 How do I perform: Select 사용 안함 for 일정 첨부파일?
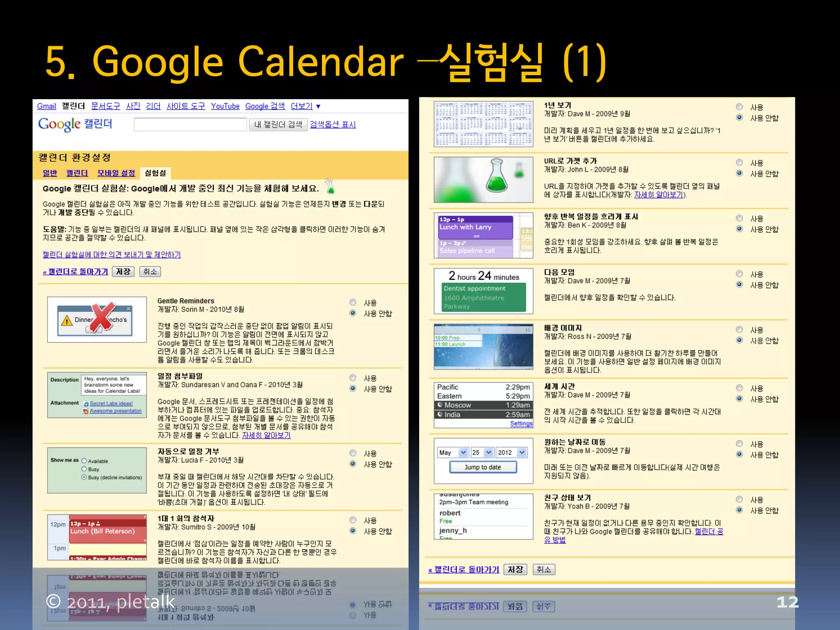tap(353, 388)
